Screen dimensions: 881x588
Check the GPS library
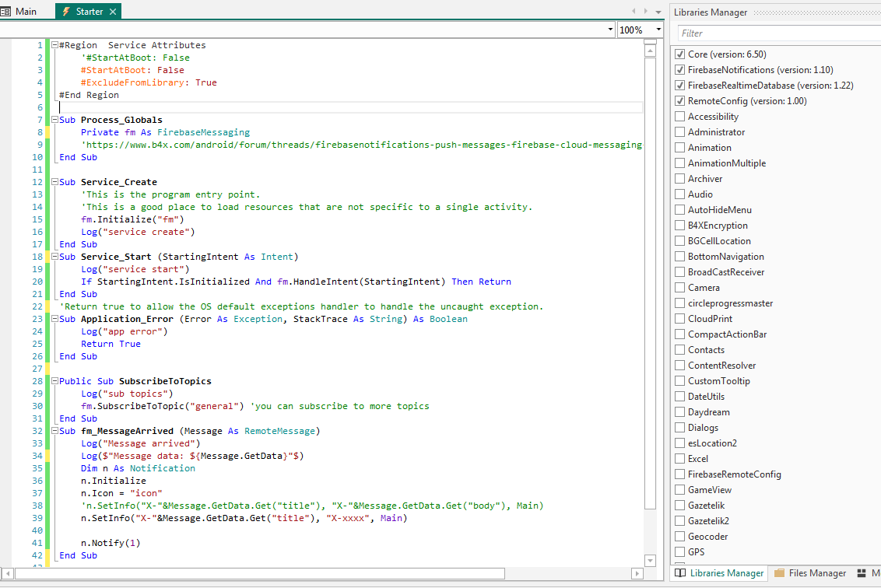(x=679, y=552)
